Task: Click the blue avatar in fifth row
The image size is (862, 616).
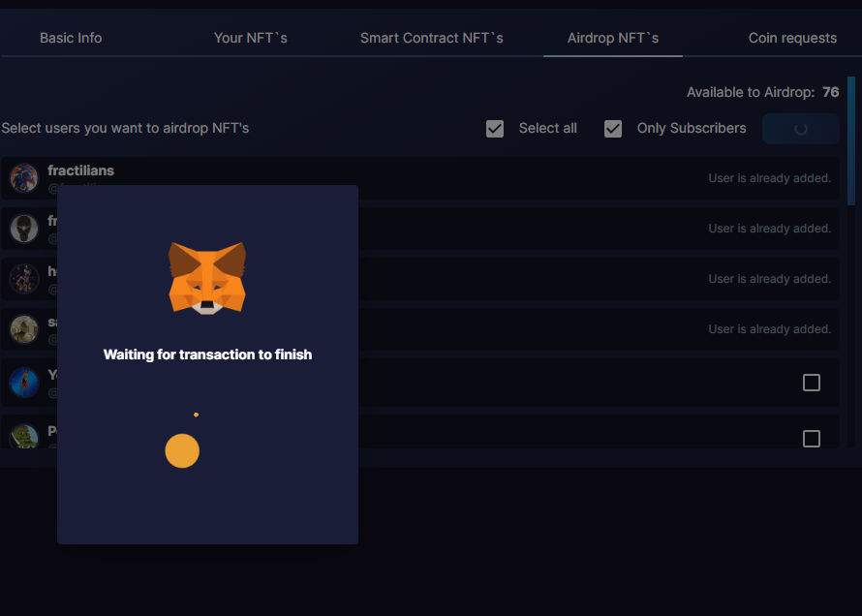Action: [x=24, y=383]
